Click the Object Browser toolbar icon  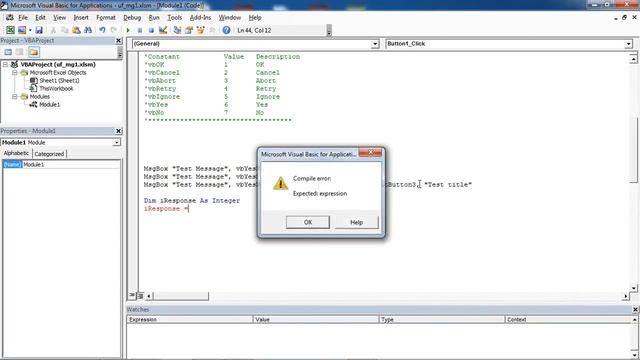coord(200,30)
